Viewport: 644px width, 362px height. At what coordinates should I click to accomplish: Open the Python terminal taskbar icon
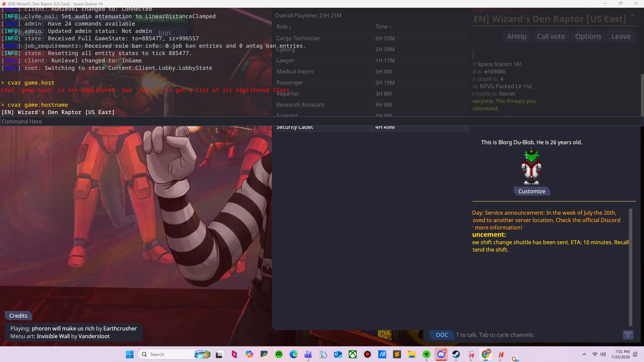[x=264, y=354]
